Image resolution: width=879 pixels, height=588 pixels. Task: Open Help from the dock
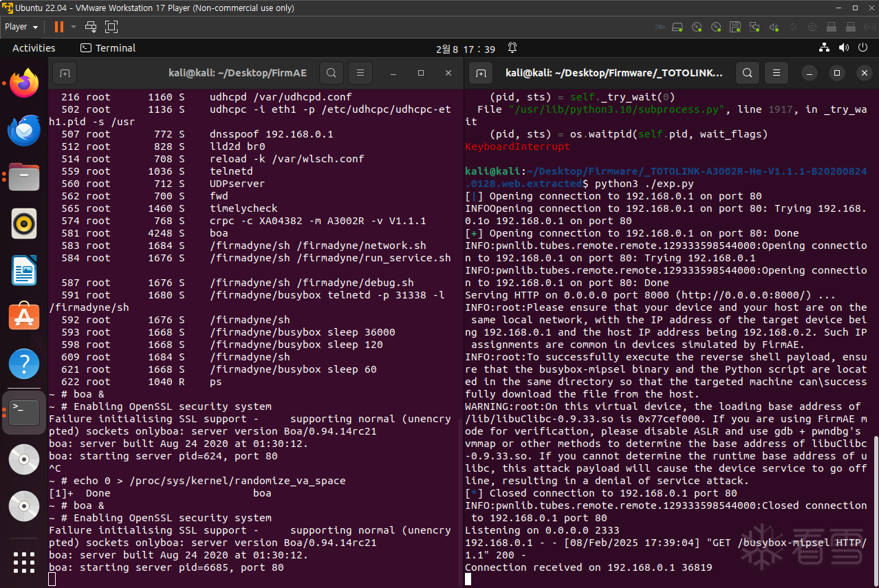(24, 364)
